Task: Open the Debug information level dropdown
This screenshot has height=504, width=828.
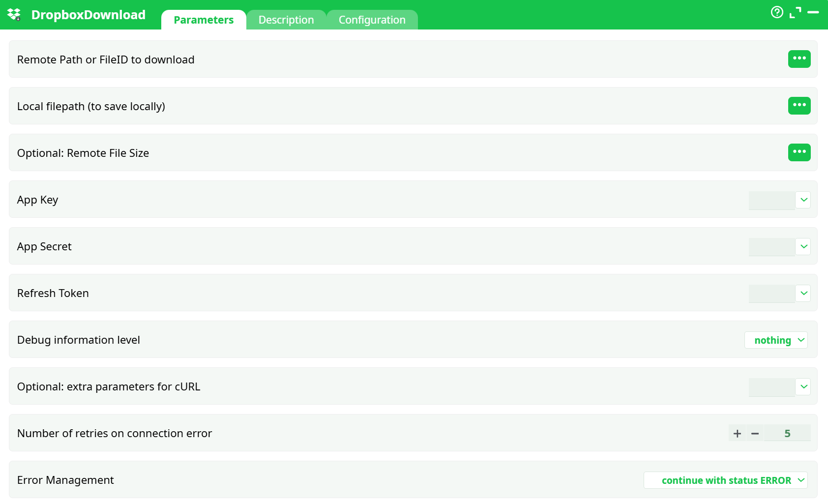Action: 776,340
